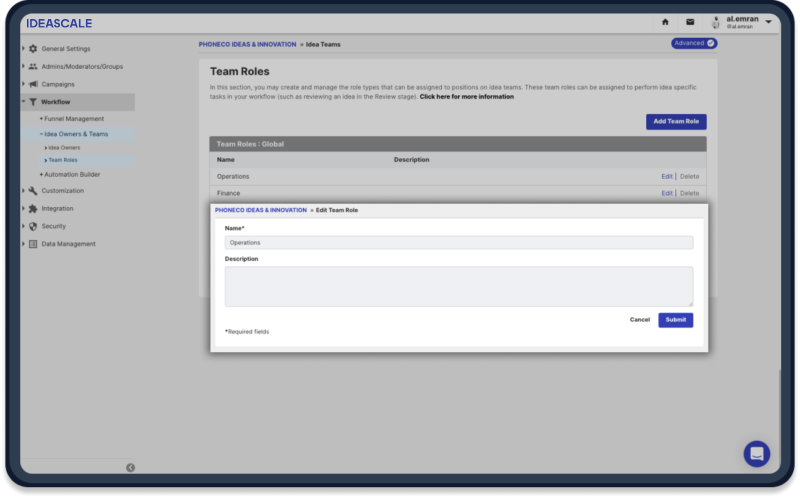Click the al.emran user avatar
The width and height of the screenshot is (800, 498).
point(716,22)
